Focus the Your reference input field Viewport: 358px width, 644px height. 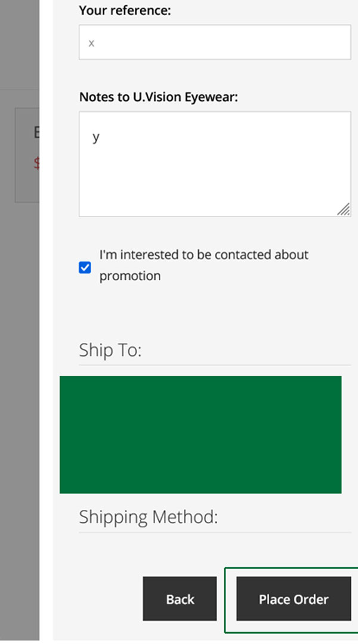[215, 42]
